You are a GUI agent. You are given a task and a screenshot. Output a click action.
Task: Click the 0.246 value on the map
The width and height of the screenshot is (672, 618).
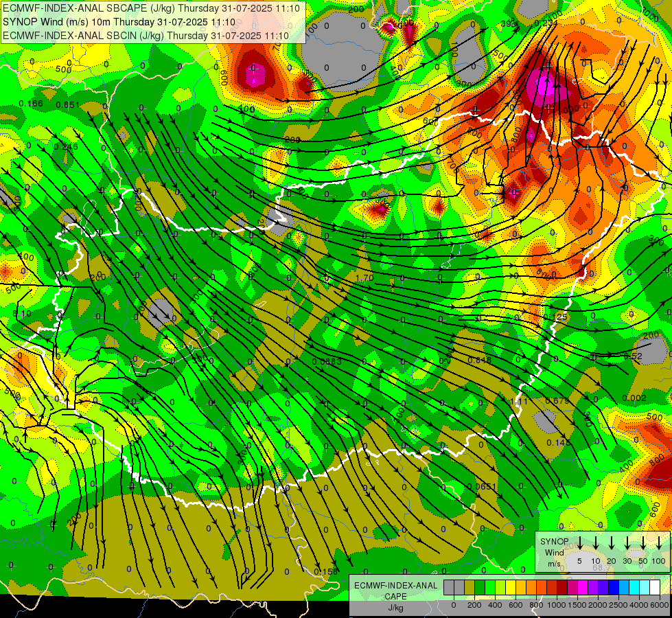(66, 147)
